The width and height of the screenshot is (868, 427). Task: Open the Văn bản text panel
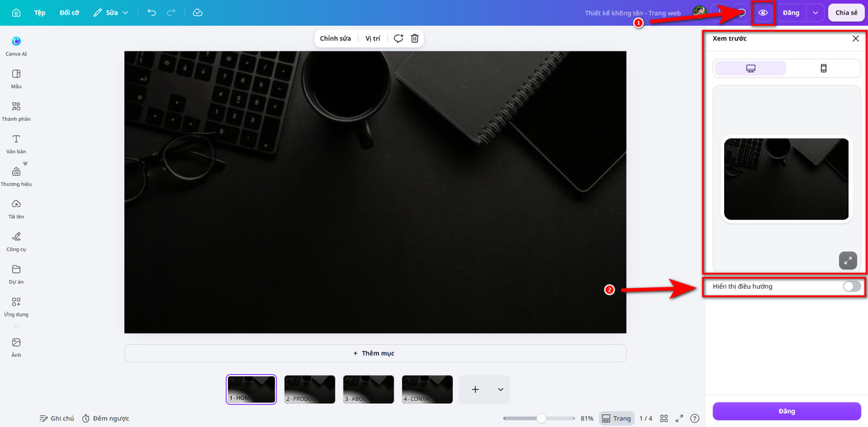tap(16, 144)
